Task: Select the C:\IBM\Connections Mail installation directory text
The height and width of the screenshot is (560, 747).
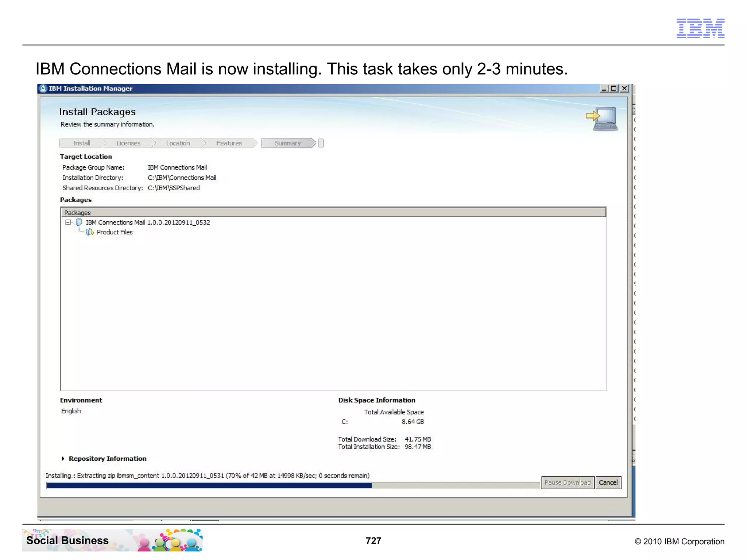Action: tap(182, 178)
